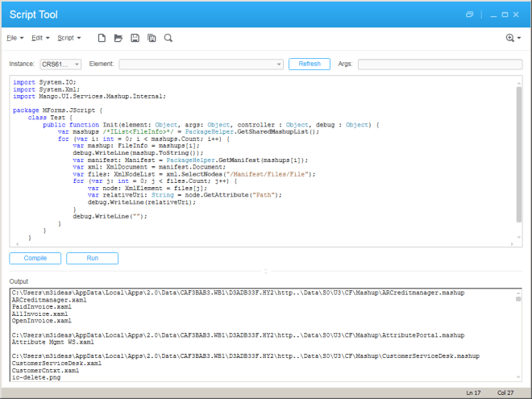Click the Compile button
This screenshot has width=532, height=399.
click(35, 258)
